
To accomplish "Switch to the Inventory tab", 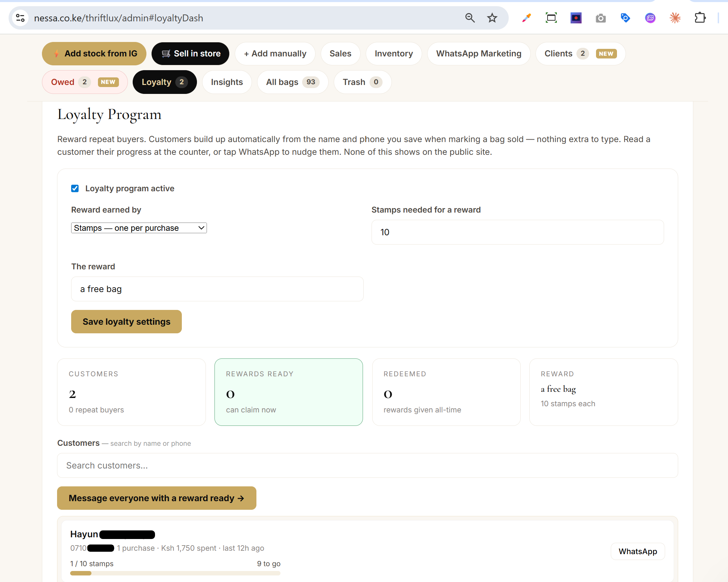I will pos(394,54).
